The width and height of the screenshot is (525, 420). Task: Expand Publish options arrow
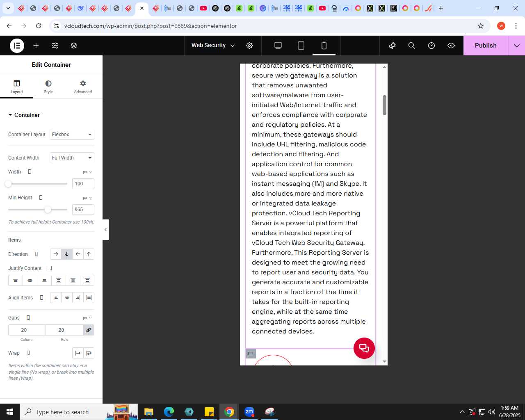[x=517, y=46]
